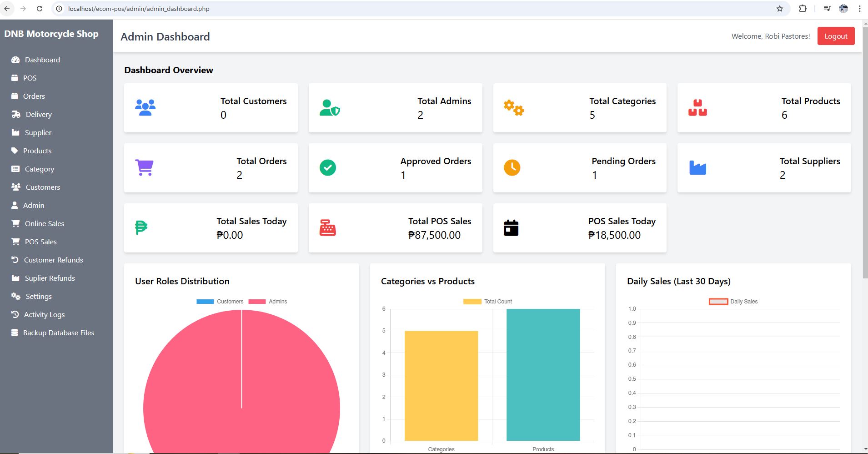Click the Admin person icon in sidebar
This screenshot has height=454, width=868.
point(15,205)
